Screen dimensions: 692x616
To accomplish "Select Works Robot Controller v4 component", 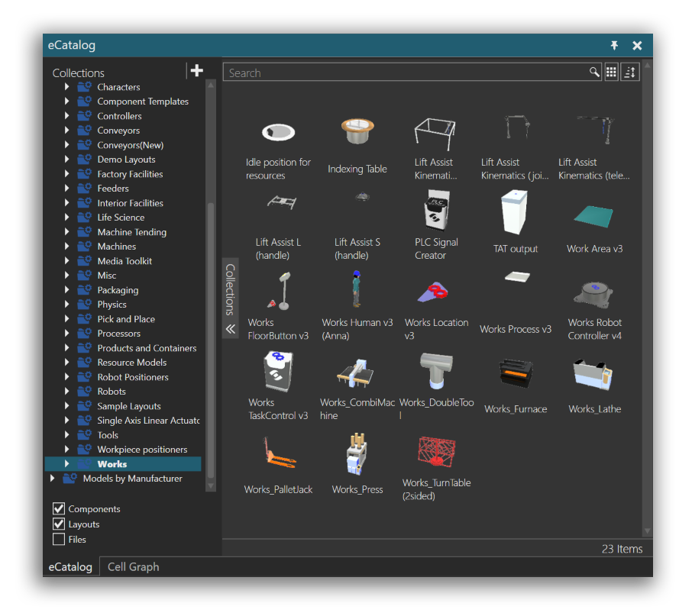I will coord(594,311).
